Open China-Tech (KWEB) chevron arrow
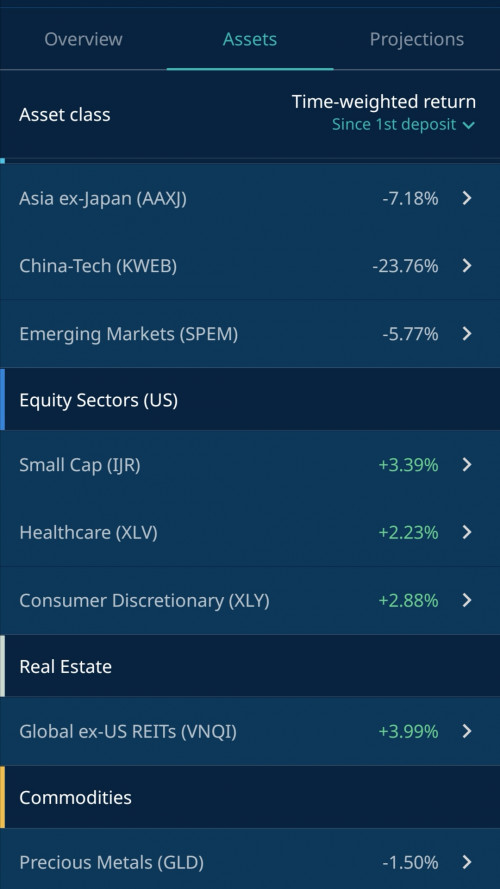The height and width of the screenshot is (889, 500). point(467,265)
